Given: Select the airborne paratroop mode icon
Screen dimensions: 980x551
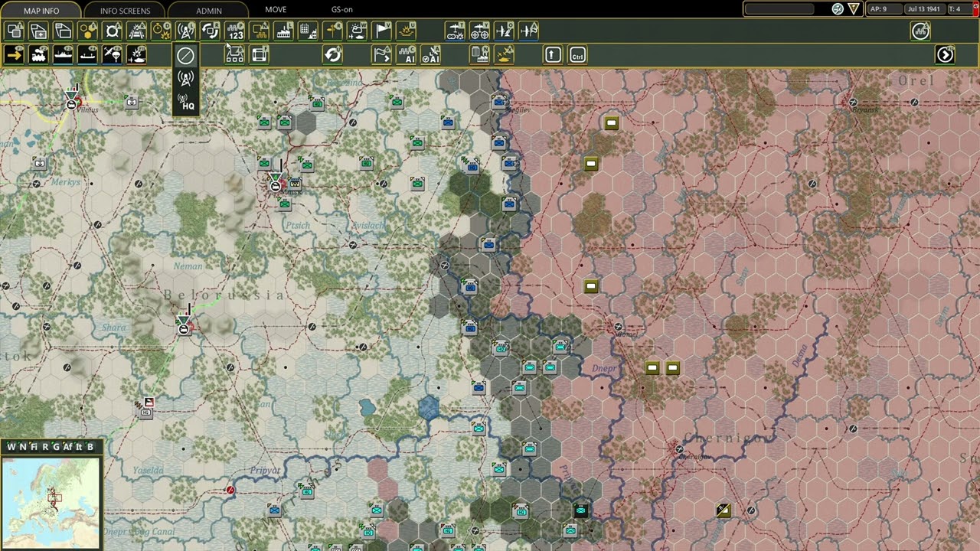Looking at the screenshot, I should pyautogui.click(x=113, y=54).
